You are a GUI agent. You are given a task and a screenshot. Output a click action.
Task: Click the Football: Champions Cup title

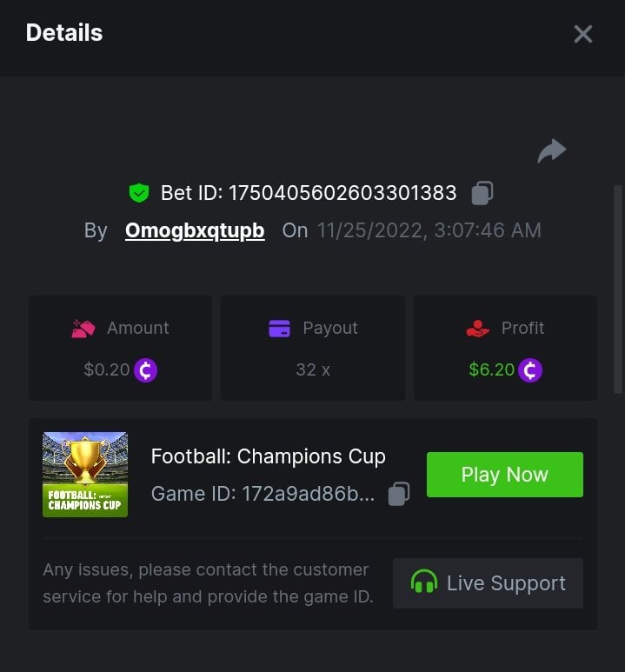pyautogui.click(x=268, y=456)
